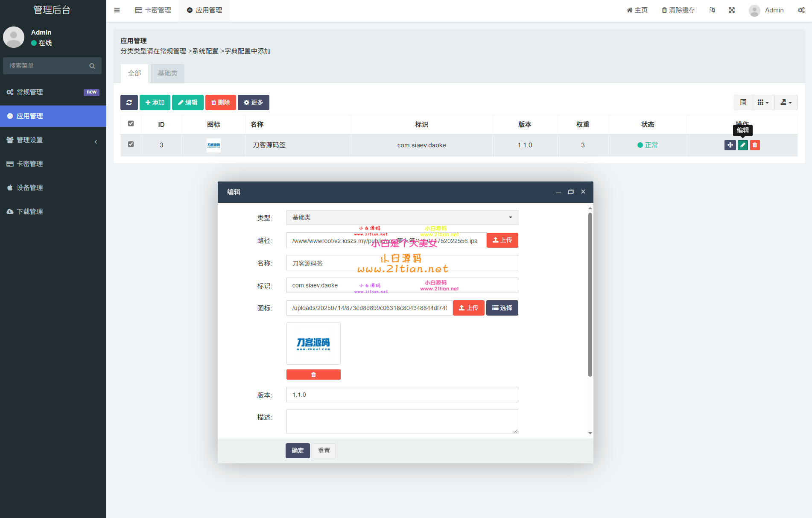Open the 卡密管理 top tab
Viewport: 812px width, 518px height.
[153, 10]
